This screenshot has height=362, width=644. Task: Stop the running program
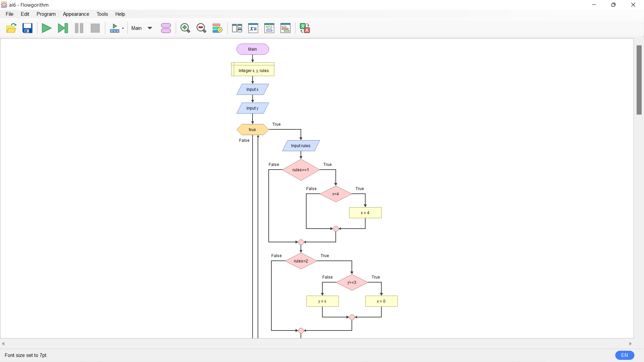(95, 28)
